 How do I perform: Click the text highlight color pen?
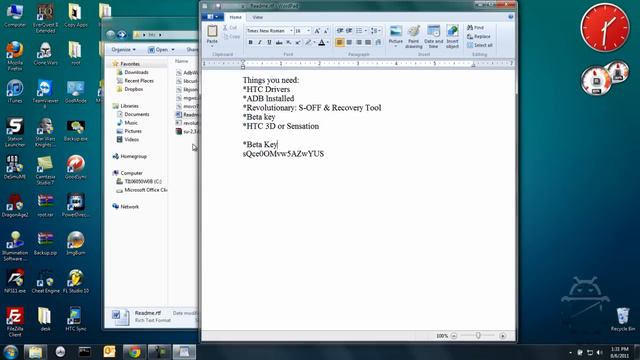[308, 42]
